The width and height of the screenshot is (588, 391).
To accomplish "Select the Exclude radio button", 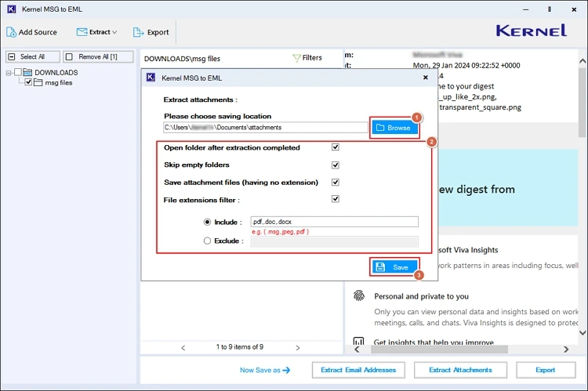I will pos(207,241).
